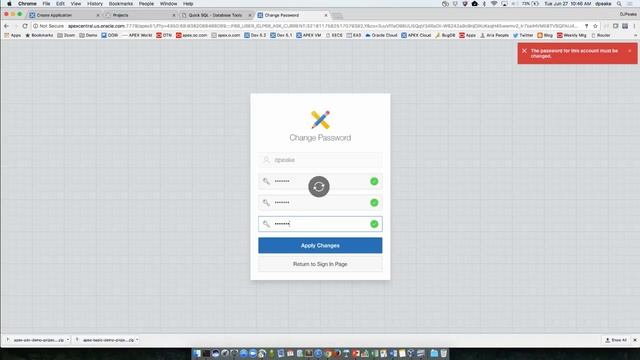Click the green checkmark in the middle password field
This screenshot has width=640, height=360.
tap(374, 202)
